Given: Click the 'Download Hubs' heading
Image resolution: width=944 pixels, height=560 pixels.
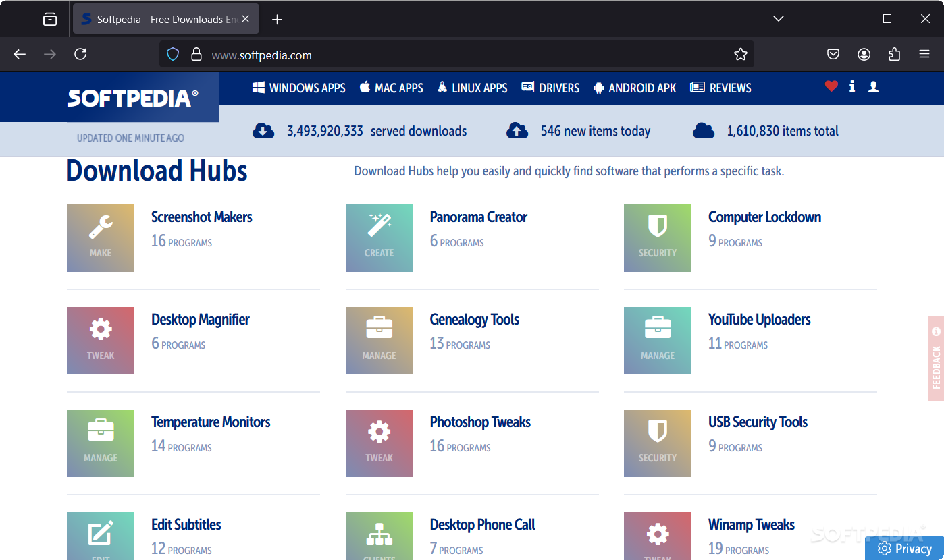Looking at the screenshot, I should [157, 171].
